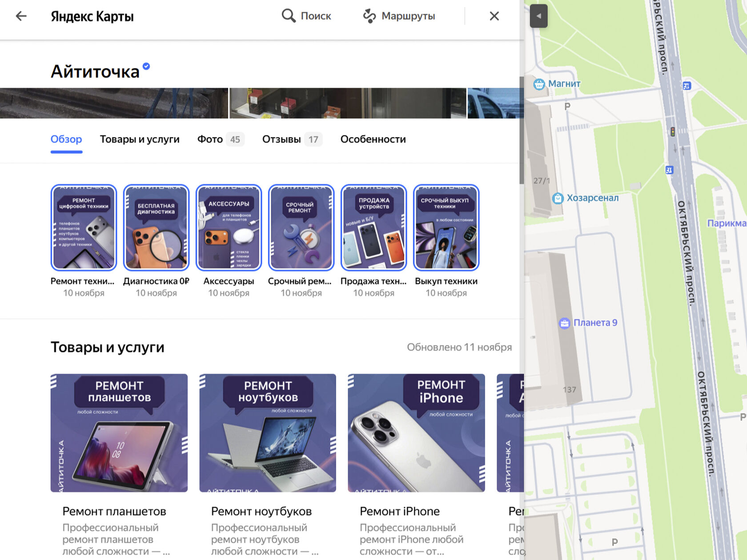Collapse the side panel with the arrow

click(x=538, y=16)
